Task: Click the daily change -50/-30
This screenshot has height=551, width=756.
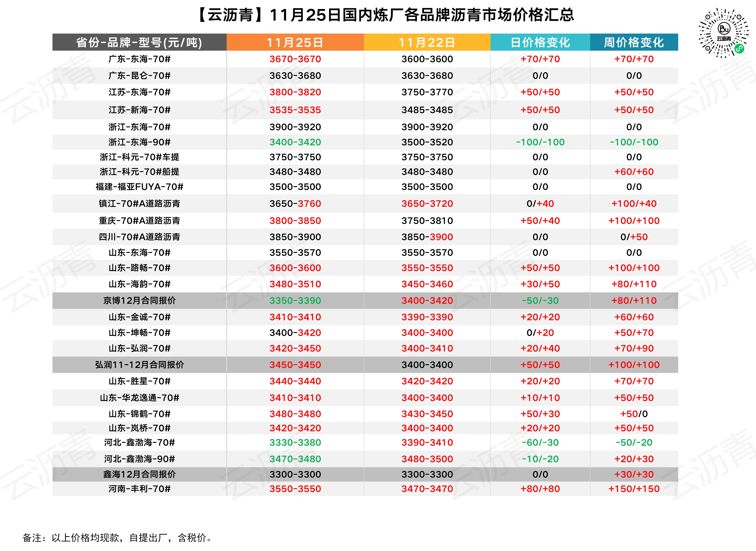Action: [x=540, y=300]
